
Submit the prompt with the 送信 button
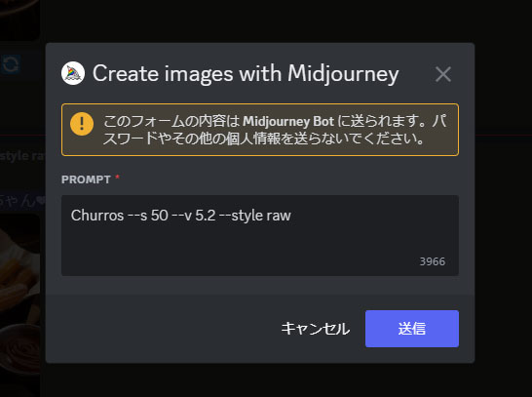pyautogui.click(x=412, y=329)
